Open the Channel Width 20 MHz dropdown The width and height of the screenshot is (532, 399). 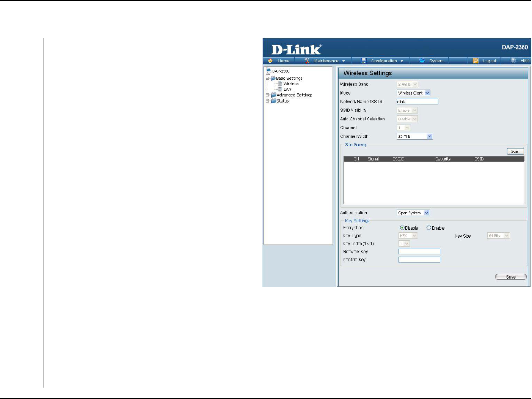pyautogui.click(x=414, y=137)
